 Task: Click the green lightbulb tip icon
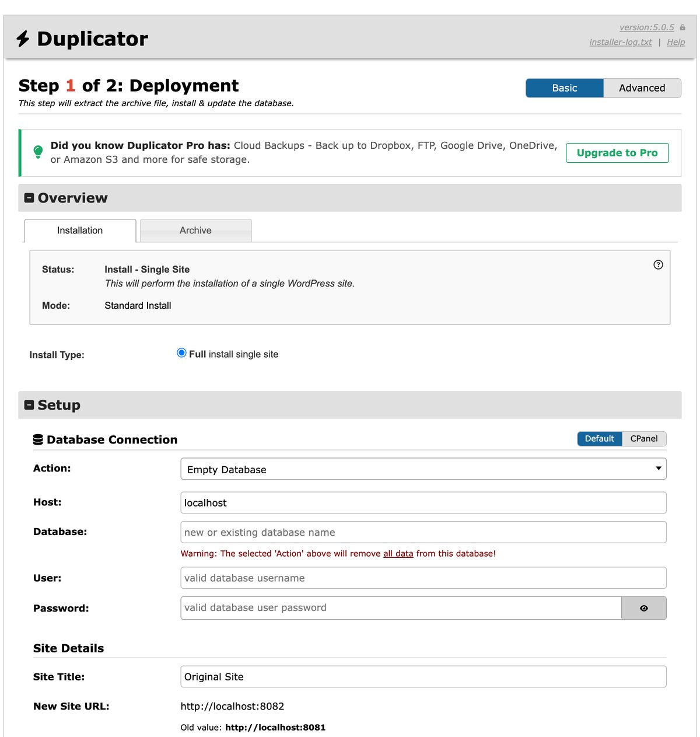pyautogui.click(x=38, y=152)
